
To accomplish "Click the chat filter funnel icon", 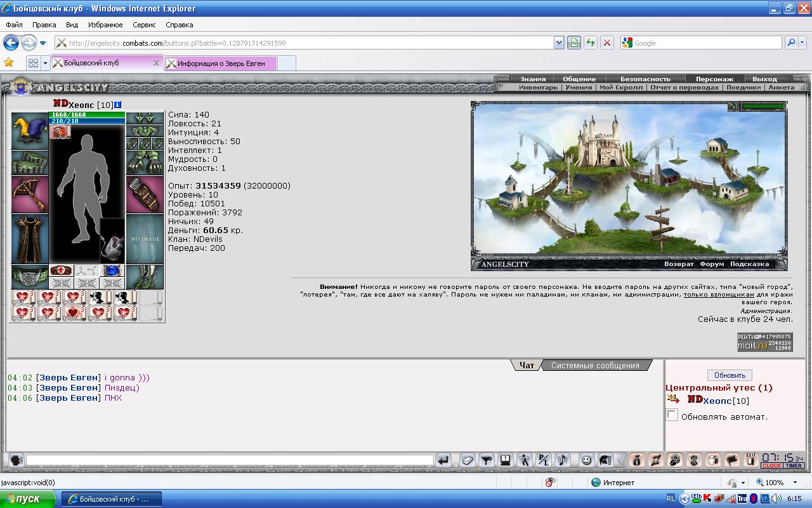I will point(487,460).
